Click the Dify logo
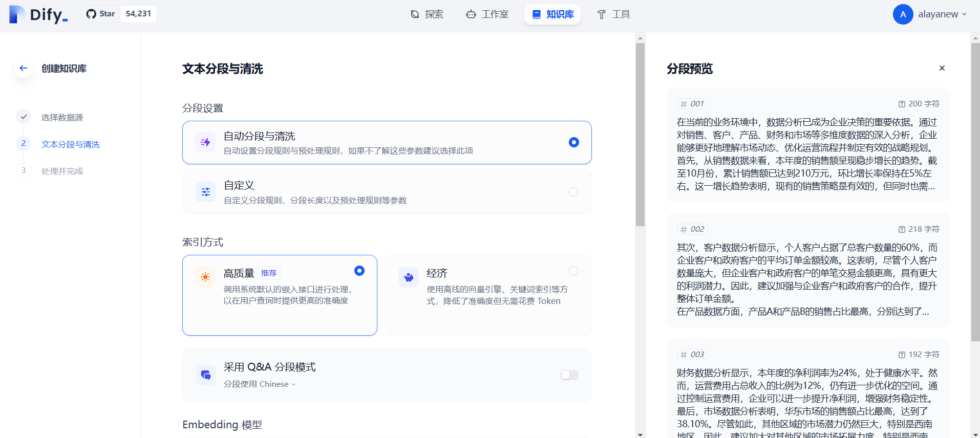This screenshot has width=980, height=438. (39, 14)
